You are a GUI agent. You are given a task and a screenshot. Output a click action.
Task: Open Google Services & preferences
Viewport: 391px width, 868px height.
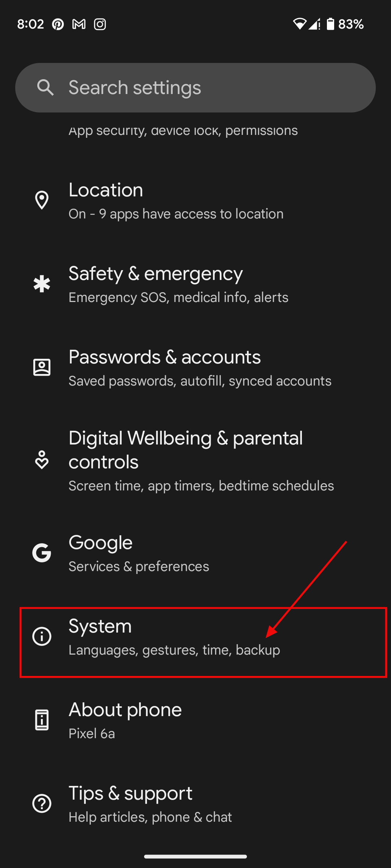195,553
